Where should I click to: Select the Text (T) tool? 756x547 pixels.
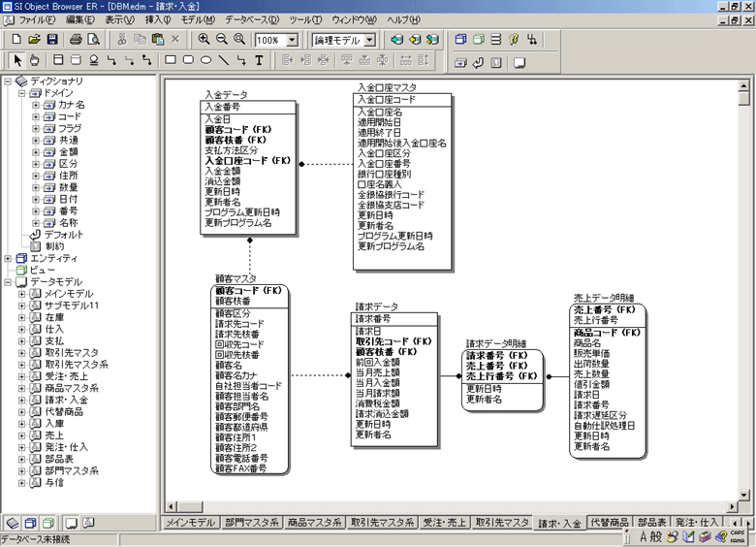coord(259,60)
